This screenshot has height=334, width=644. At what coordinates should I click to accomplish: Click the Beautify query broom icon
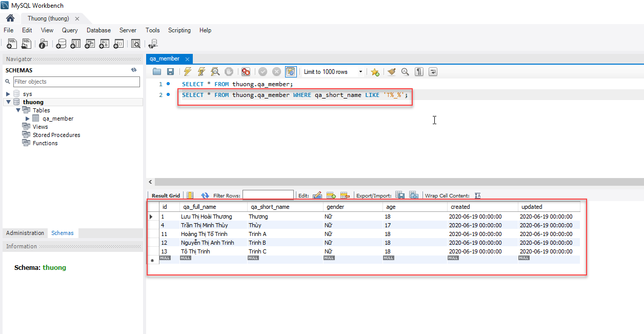coord(392,72)
